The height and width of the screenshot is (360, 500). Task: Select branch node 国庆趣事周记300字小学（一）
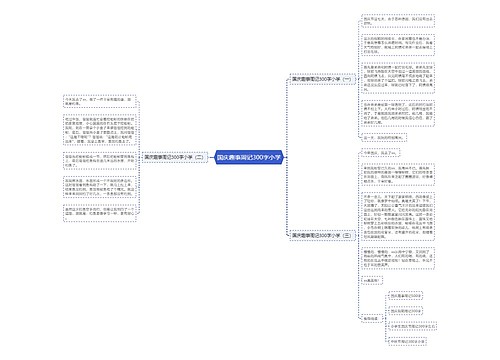coord(322,79)
